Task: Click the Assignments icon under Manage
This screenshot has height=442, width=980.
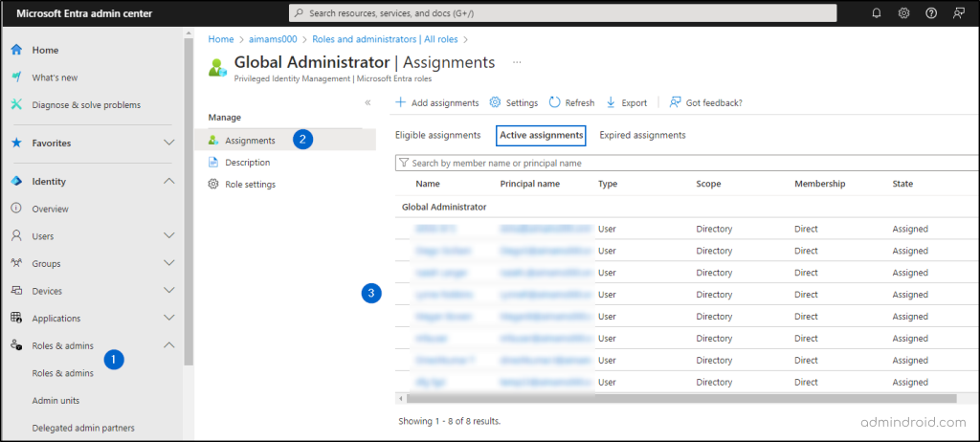Action: pos(213,140)
